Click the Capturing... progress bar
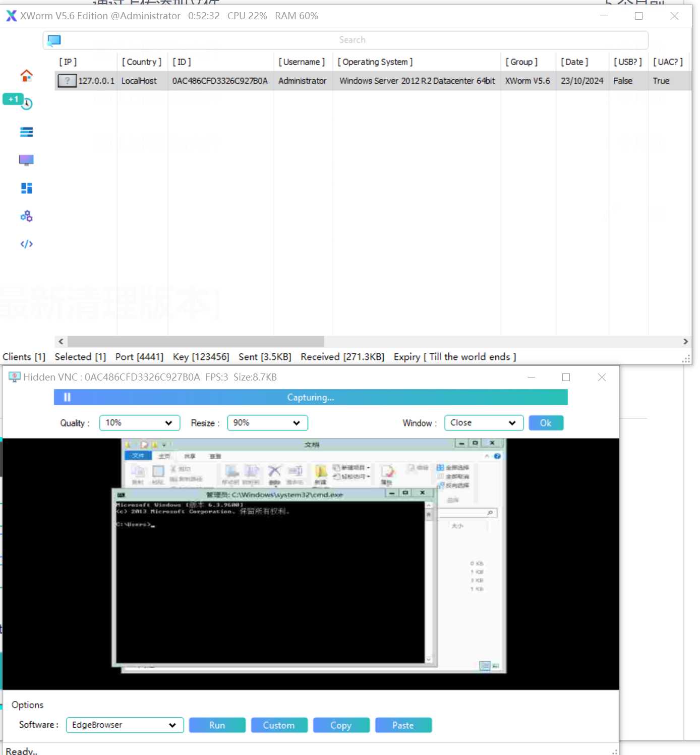The height and width of the screenshot is (755, 700). point(311,397)
